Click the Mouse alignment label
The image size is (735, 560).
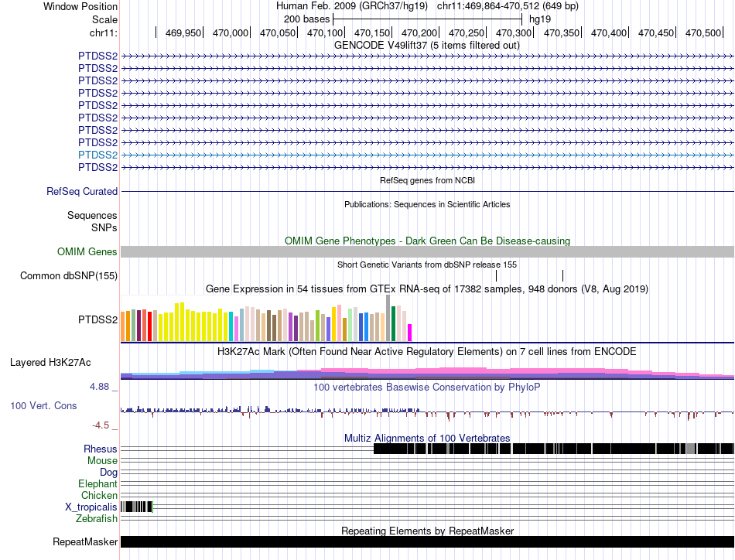[102, 461]
